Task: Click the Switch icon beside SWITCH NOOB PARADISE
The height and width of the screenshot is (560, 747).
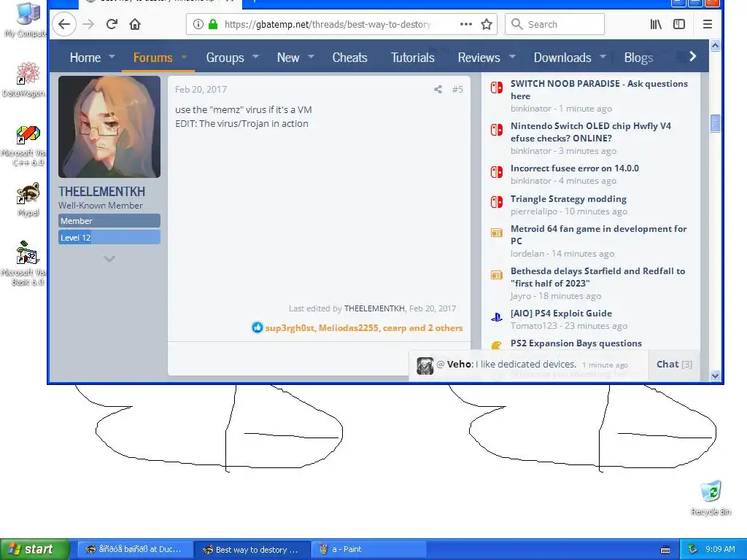Action: pyautogui.click(x=496, y=87)
